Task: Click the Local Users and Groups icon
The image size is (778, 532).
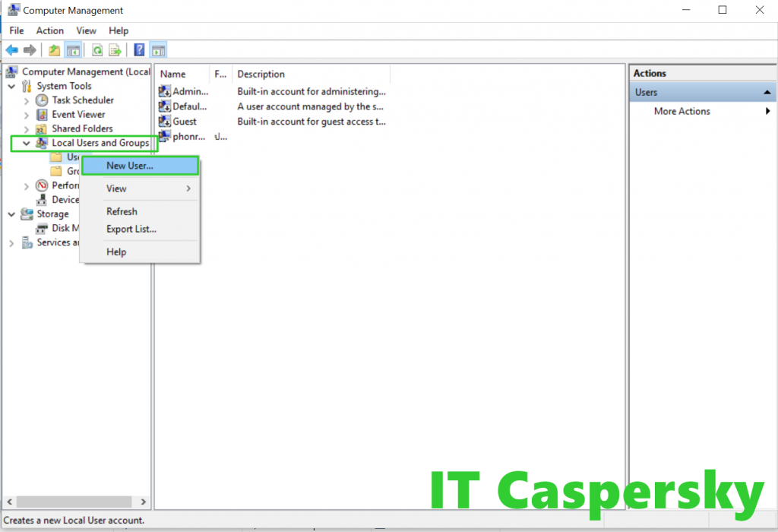Action: click(42, 143)
